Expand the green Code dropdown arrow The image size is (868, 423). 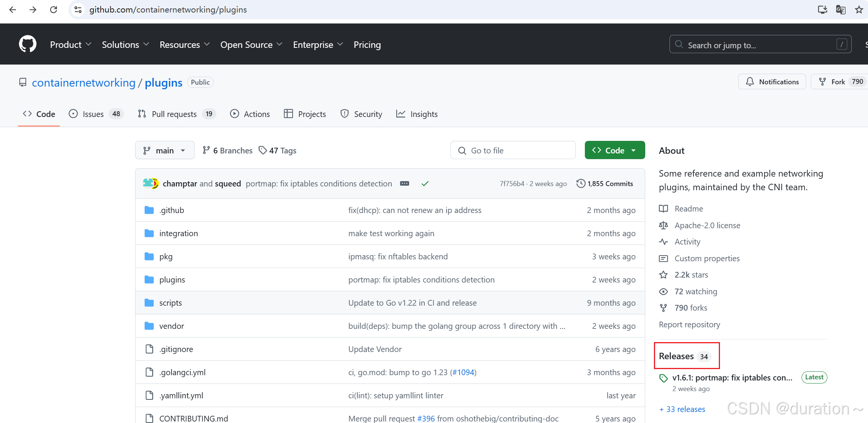[x=633, y=150]
